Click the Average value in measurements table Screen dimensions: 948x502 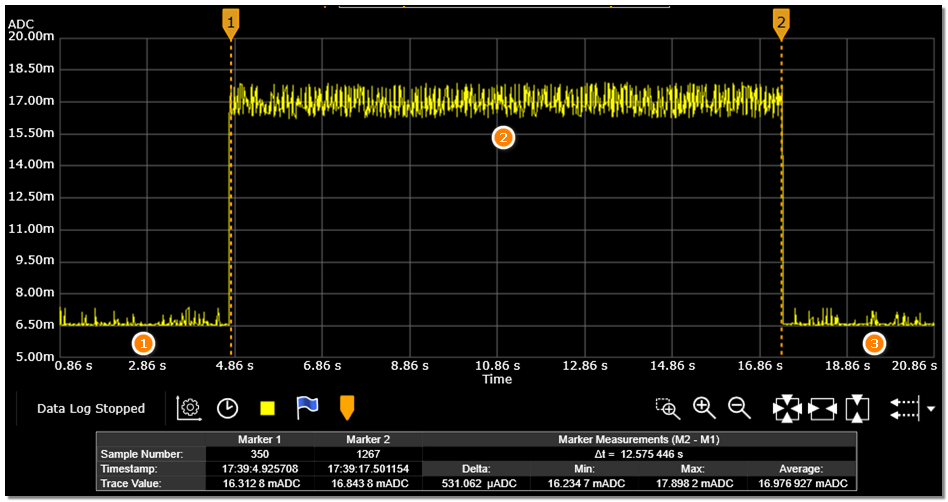pyautogui.click(x=799, y=483)
